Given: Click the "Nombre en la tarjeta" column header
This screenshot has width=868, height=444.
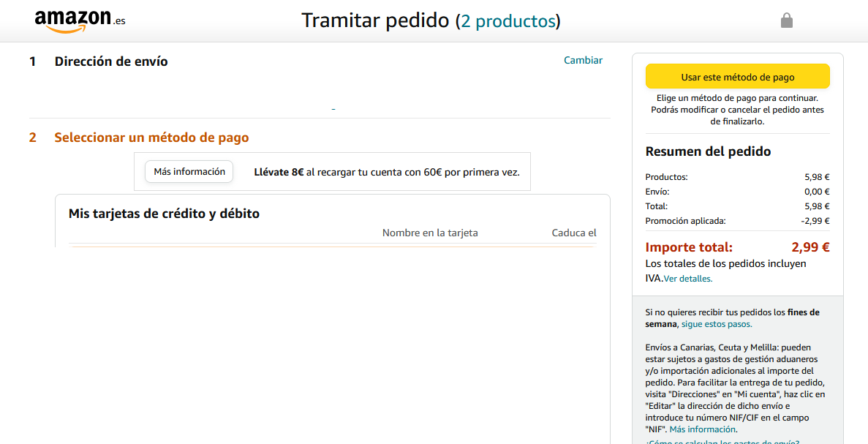Looking at the screenshot, I should tap(430, 233).
